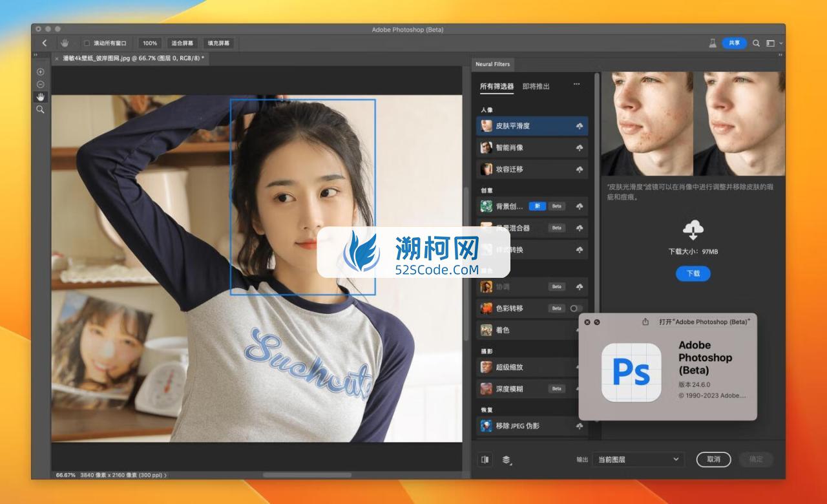
Task: Download the 皮肤平滑度 filter via cloud icon
Action: pyautogui.click(x=580, y=126)
